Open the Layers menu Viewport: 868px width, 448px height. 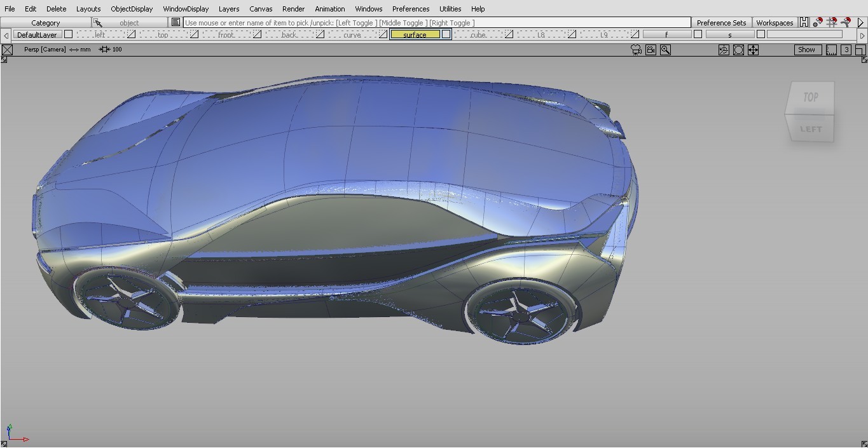(229, 9)
